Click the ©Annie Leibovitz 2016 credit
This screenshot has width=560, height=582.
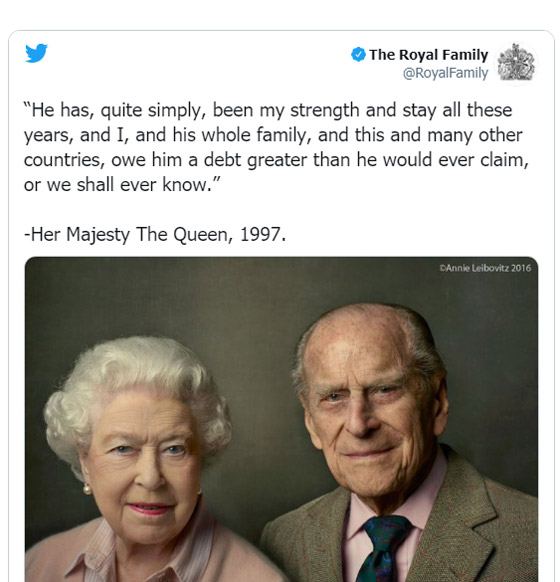pyautogui.click(x=485, y=268)
